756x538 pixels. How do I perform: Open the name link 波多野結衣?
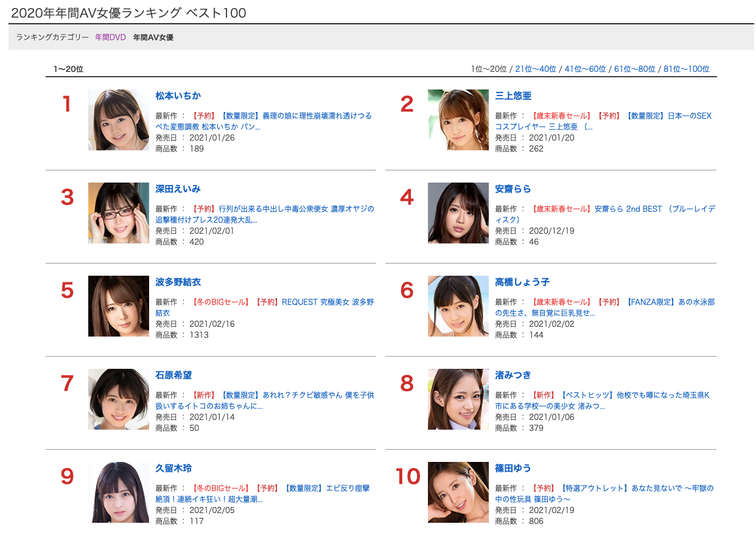pyautogui.click(x=178, y=282)
